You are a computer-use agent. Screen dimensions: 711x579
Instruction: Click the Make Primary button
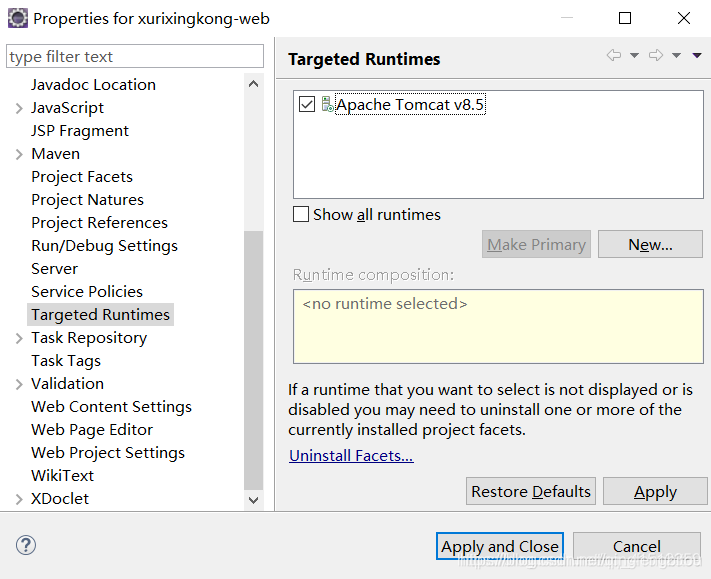[536, 244]
